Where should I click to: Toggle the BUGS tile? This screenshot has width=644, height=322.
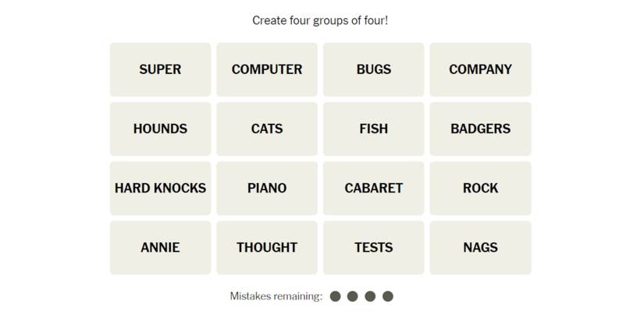(x=373, y=69)
